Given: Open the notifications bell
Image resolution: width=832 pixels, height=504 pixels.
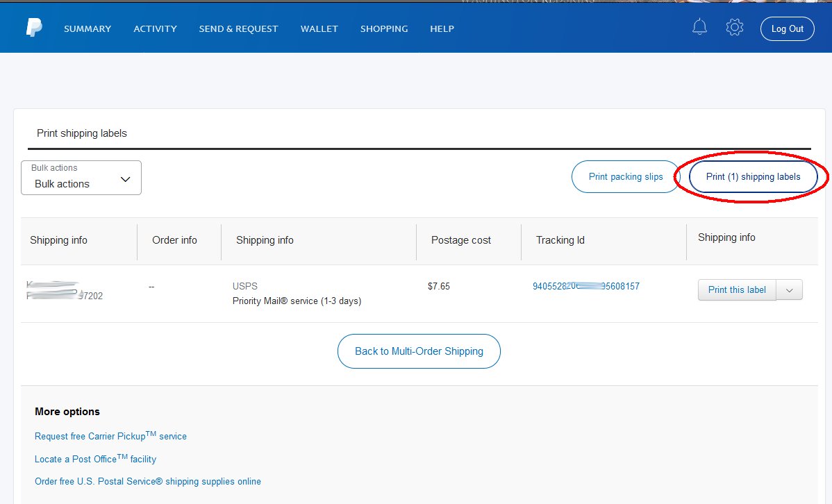Looking at the screenshot, I should (x=699, y=27).
